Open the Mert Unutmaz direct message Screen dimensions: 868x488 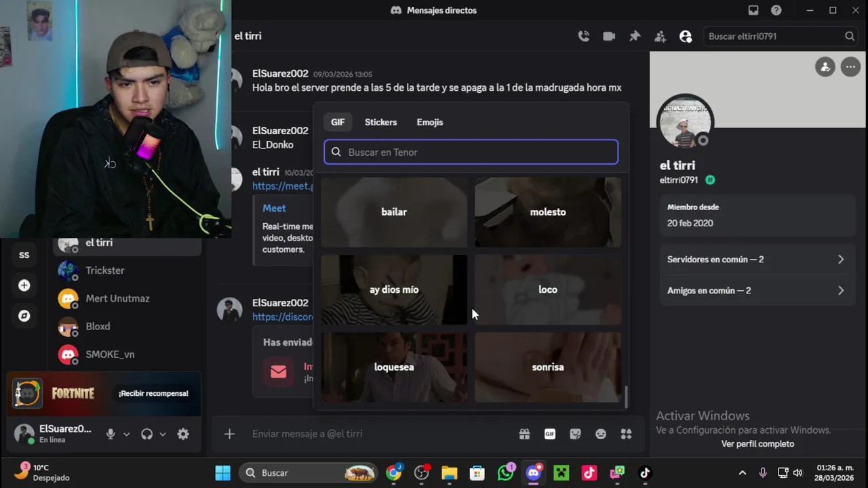[x=127, y=298]
